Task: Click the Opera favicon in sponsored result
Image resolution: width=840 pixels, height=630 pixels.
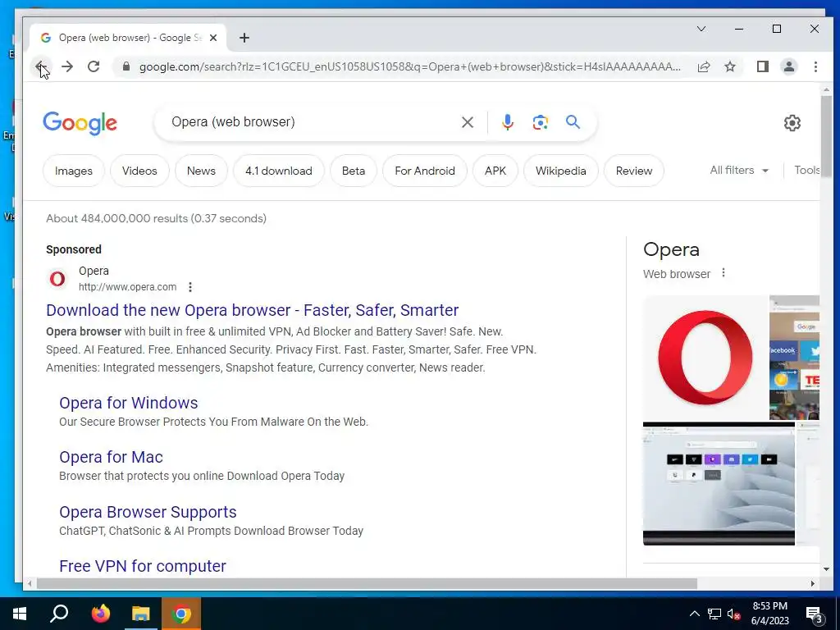Action: pyautogui.click(x=57, y=279)
